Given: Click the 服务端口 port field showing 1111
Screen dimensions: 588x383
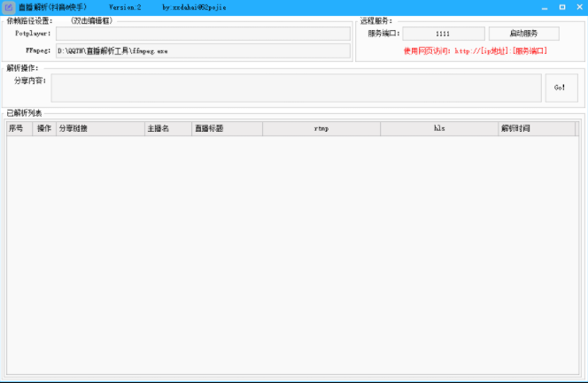Looking at the screenshot, I should click(443, 34).
